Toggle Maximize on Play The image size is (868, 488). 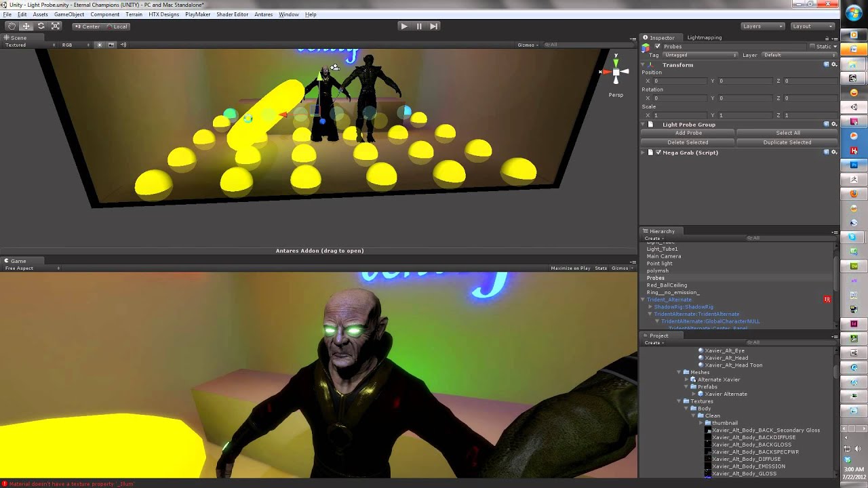pyautogui.click(x=570, y=268)
